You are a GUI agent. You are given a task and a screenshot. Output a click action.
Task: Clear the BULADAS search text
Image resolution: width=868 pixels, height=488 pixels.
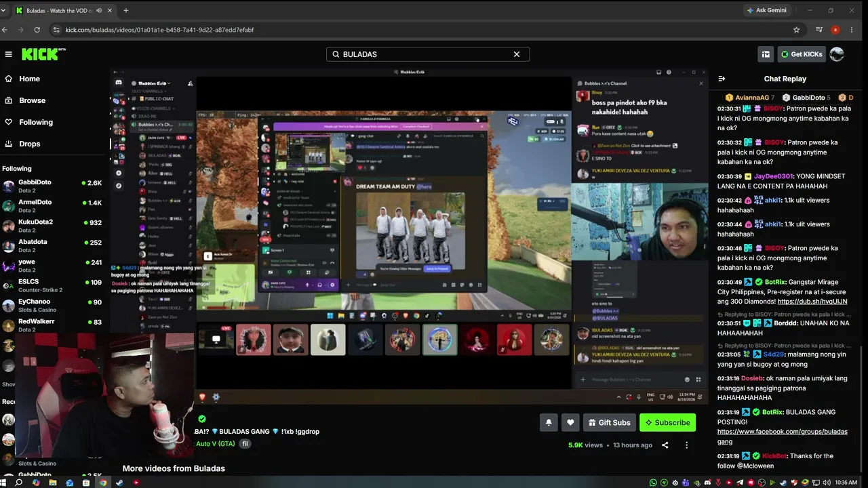pyautogui.click(x=517, y=54)
